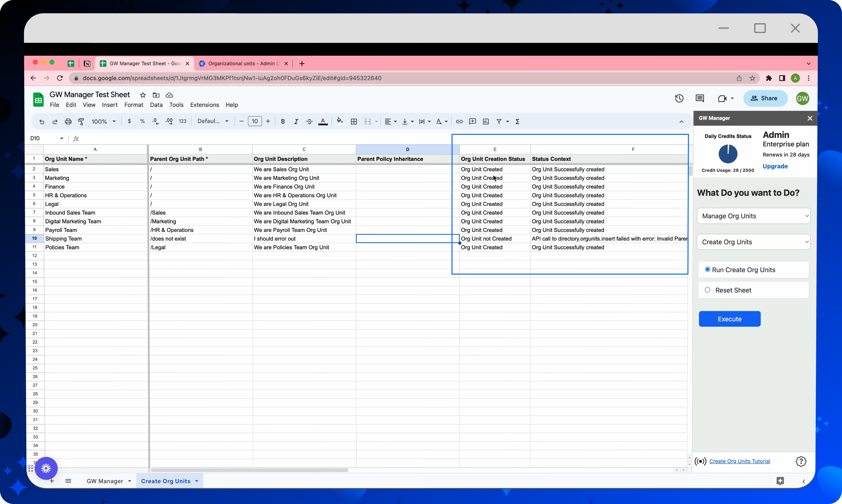842x504 pixels.
Task: Open the comments panel icon
Action: pos(700,98)
